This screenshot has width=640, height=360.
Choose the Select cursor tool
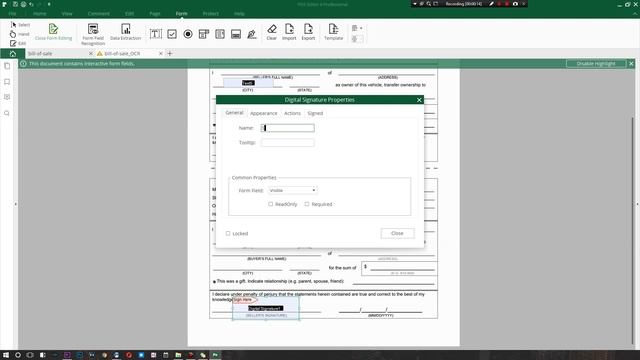click(20, 25)
